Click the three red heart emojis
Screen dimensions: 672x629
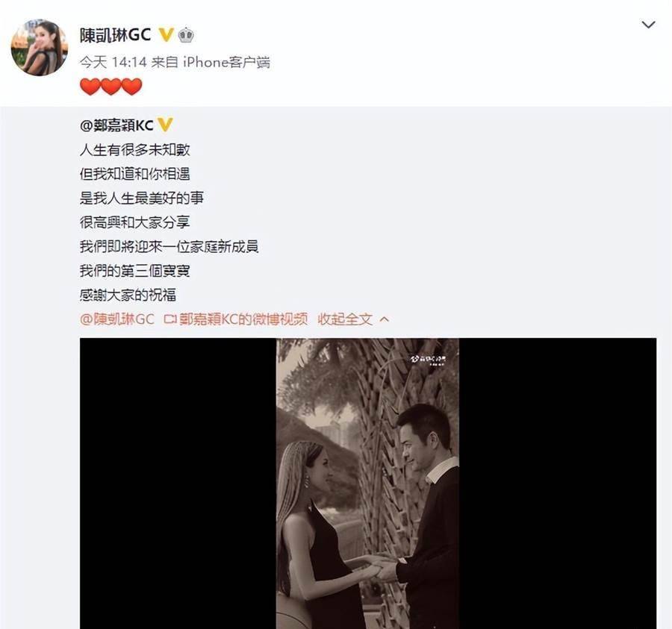point(111,87)
